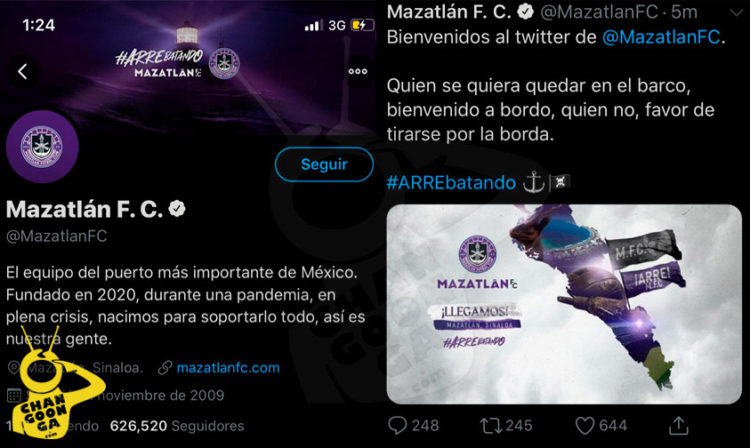Expand tweet options chevron at top right
The image size is (750, 448).
tap(737, 13)
